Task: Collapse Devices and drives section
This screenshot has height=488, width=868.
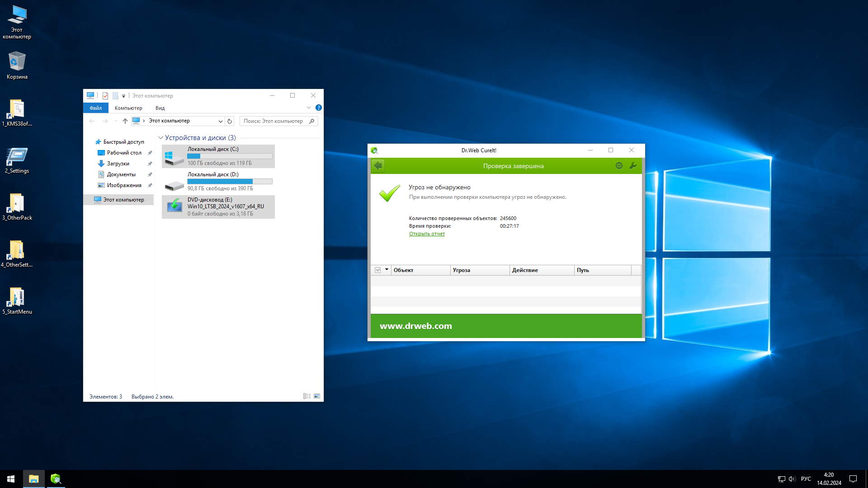Action: 160,138
